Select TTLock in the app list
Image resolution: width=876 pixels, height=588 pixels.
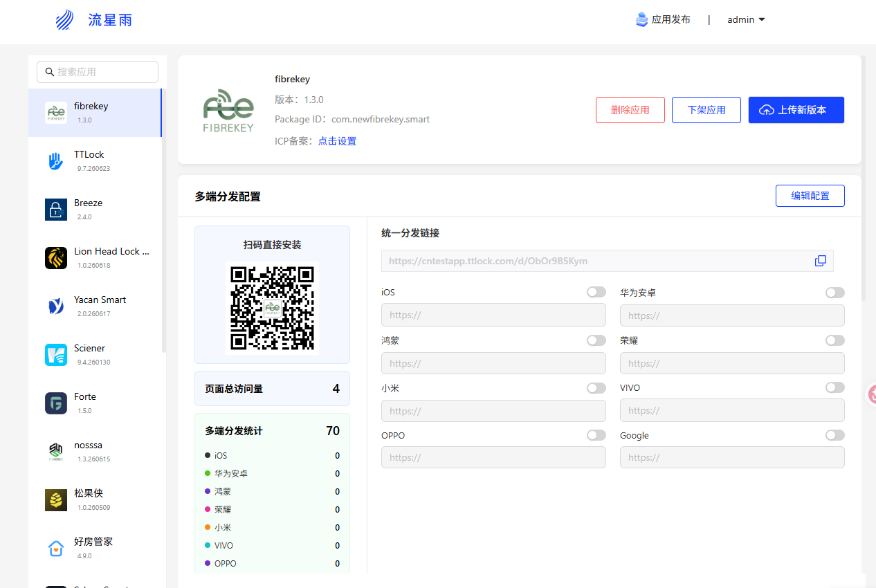95,161
